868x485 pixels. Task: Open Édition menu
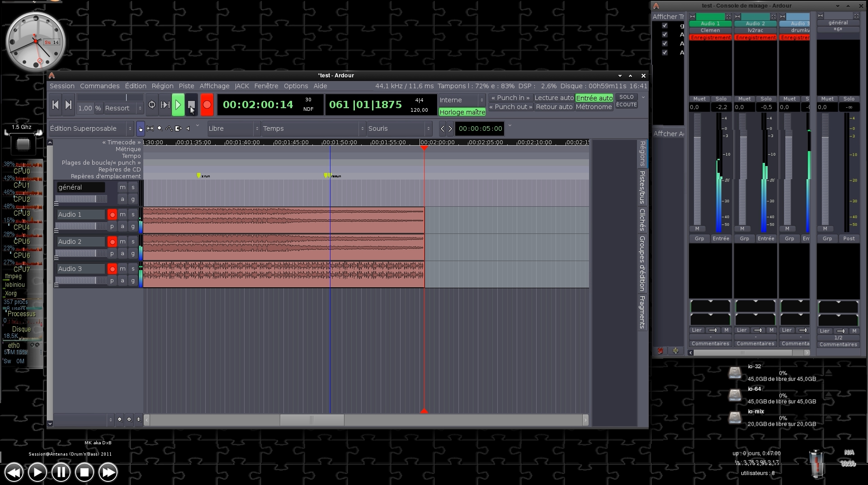(x=136, y=86)
